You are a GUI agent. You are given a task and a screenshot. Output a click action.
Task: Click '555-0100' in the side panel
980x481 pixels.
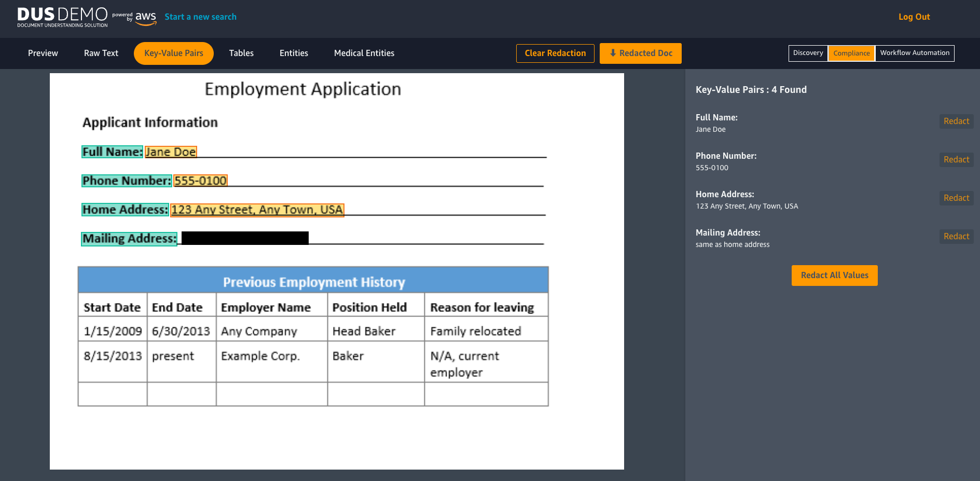712,168
